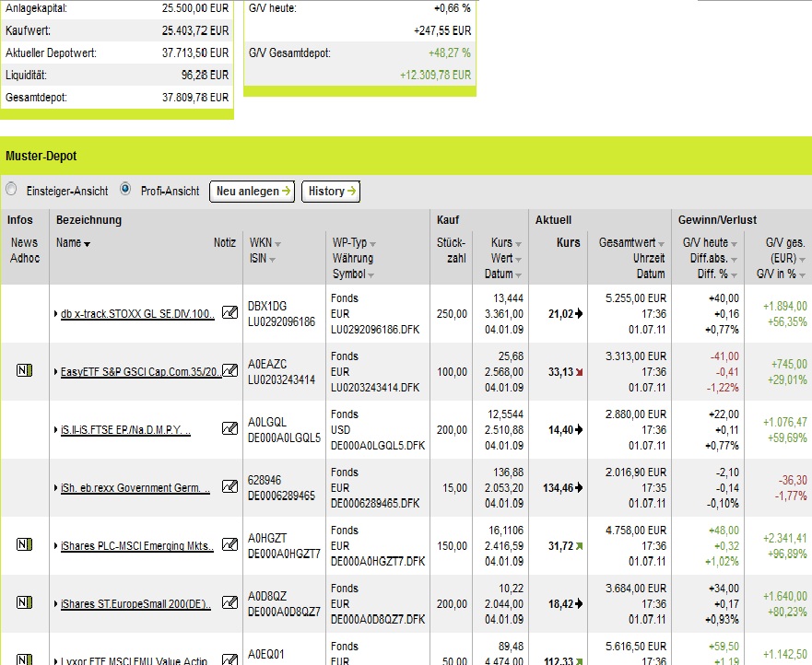Click red down arrow next to price 33,13

(x=579, y=372)
